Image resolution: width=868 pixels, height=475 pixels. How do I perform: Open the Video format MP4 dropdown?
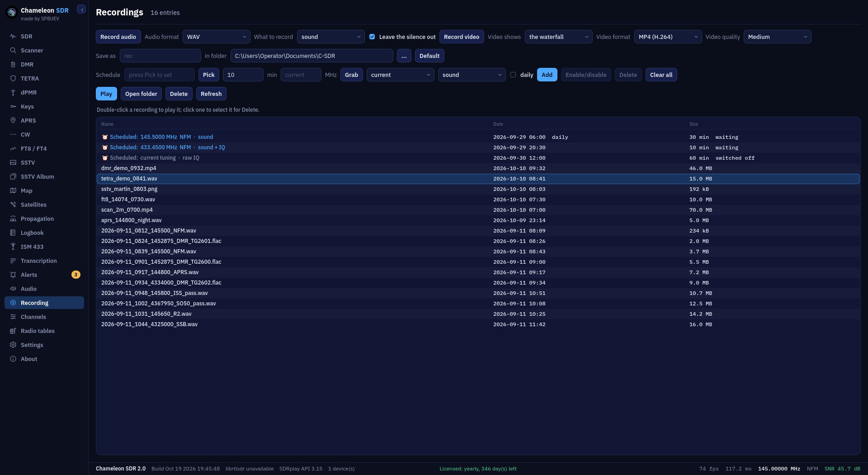[668, 37]
